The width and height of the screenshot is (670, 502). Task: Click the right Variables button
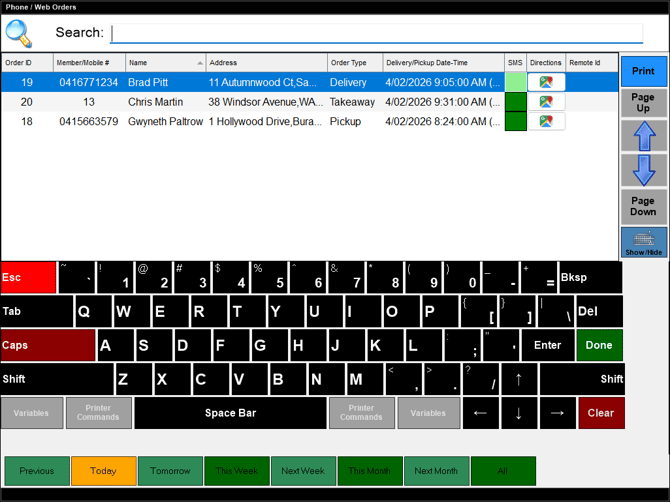click(x=429, y=413)
